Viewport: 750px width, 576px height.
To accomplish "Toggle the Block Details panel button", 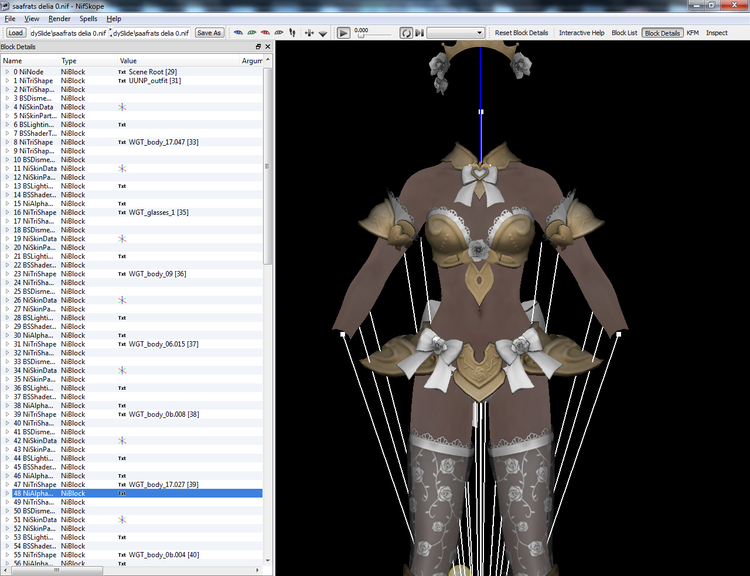I will [662, 33].
